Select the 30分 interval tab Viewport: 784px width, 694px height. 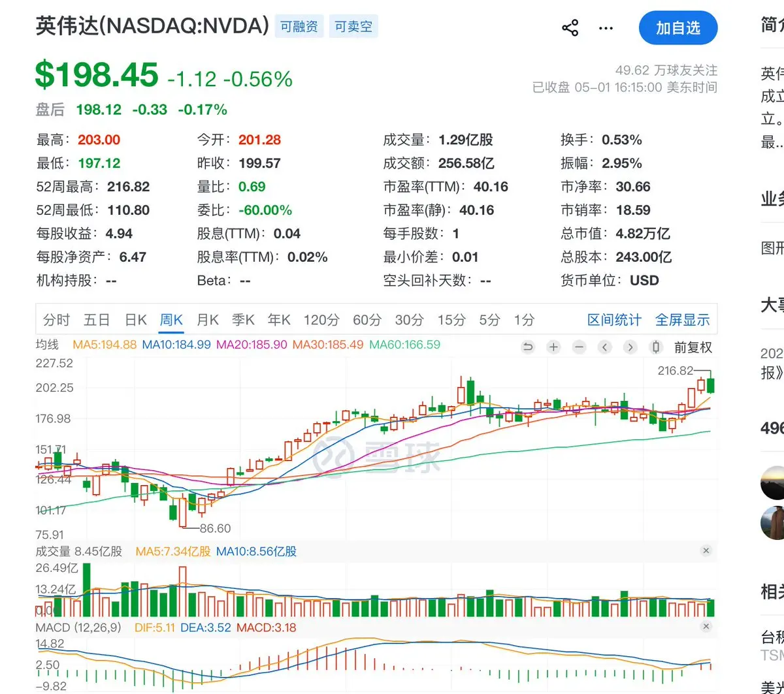pos(410,320)
